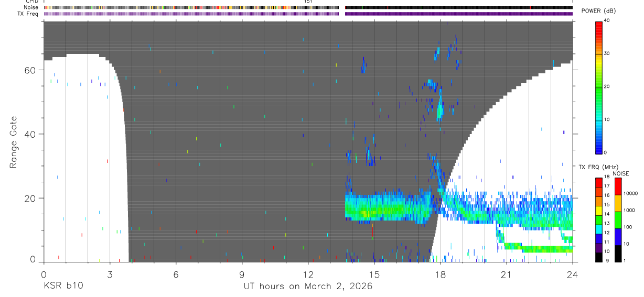Image resolution: width=644 pixels, height=297 pixels.
Task: Click the purple TX Freq strip above the plot
Action: (x=308, y=14)
